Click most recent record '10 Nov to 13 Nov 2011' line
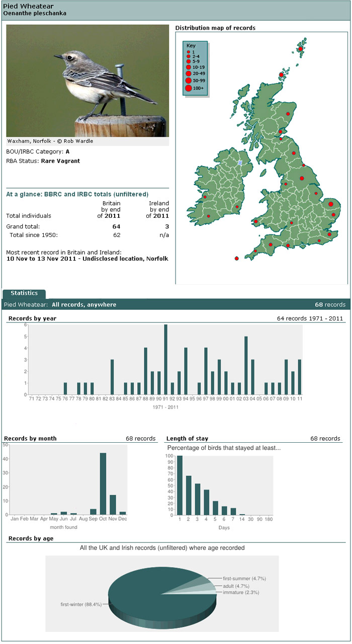This screenshot has width=352, height=644. 87,259
